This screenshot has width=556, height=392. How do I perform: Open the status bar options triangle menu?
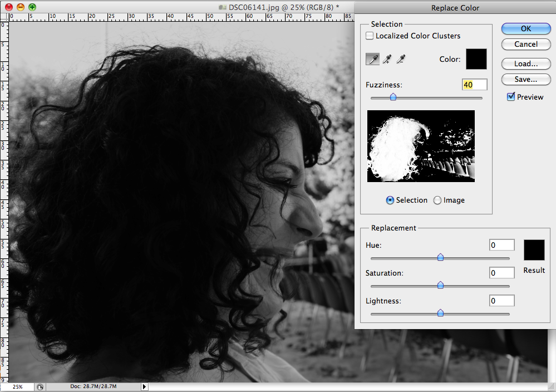tap(144, 386)
